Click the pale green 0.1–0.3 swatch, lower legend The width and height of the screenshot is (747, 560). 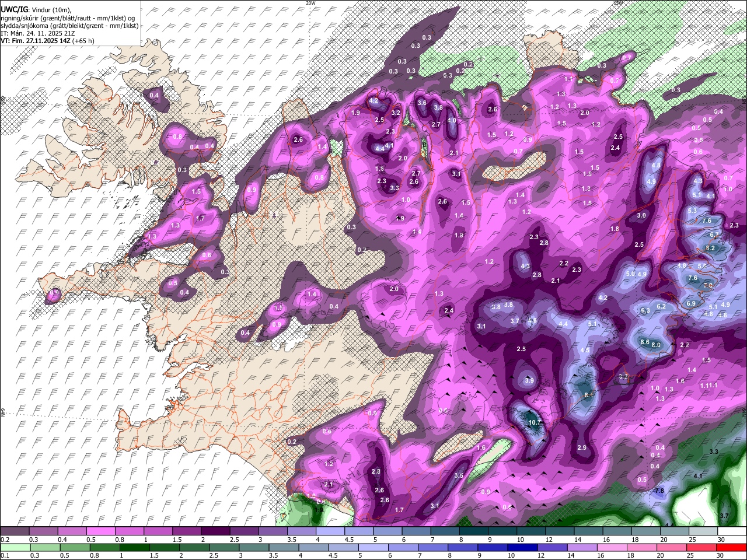(x=15, y=547)
